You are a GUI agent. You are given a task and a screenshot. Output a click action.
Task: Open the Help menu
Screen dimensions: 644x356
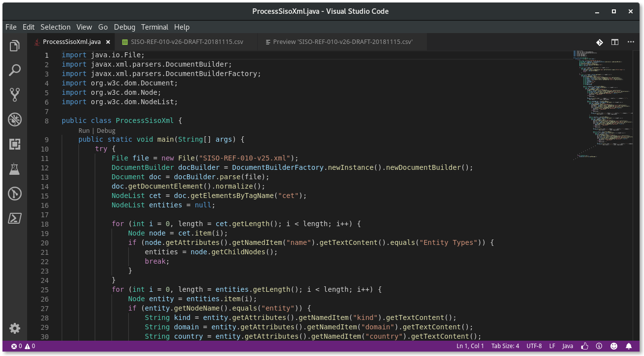pos(182,27)
